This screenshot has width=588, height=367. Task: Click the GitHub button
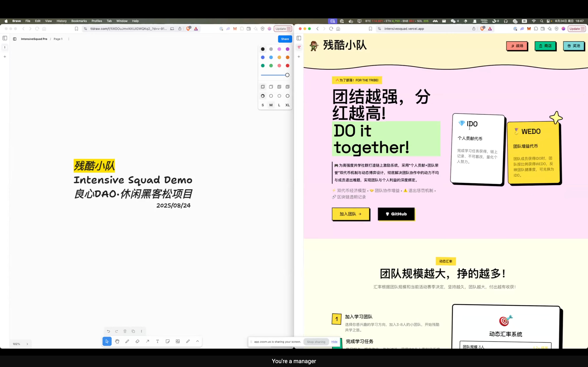(396, 214)
